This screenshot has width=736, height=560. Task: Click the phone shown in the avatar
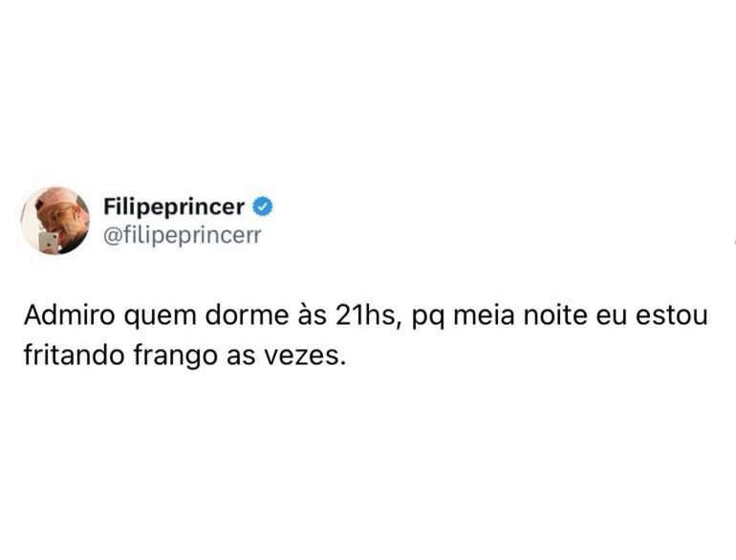click(48, 242)
